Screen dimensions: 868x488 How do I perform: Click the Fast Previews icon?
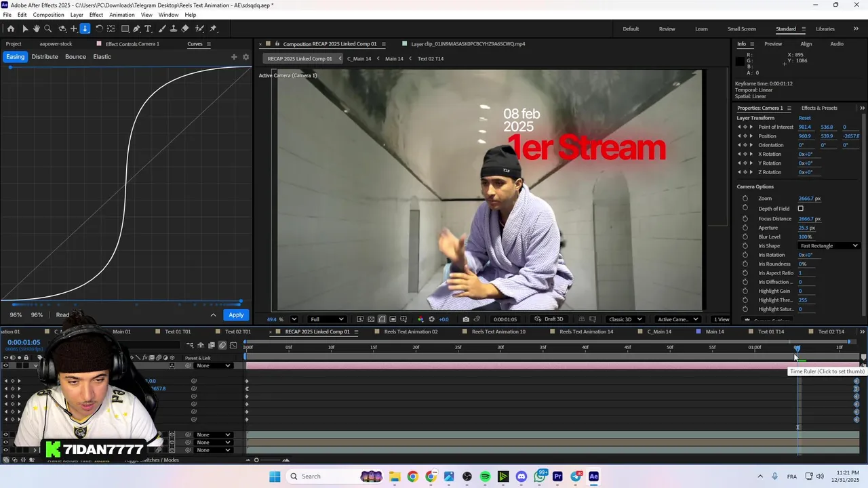click(360, 319)
